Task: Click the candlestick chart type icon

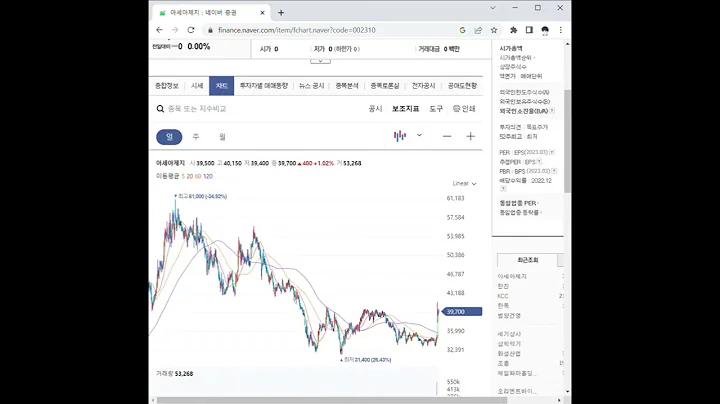Action: click(400, 136)
